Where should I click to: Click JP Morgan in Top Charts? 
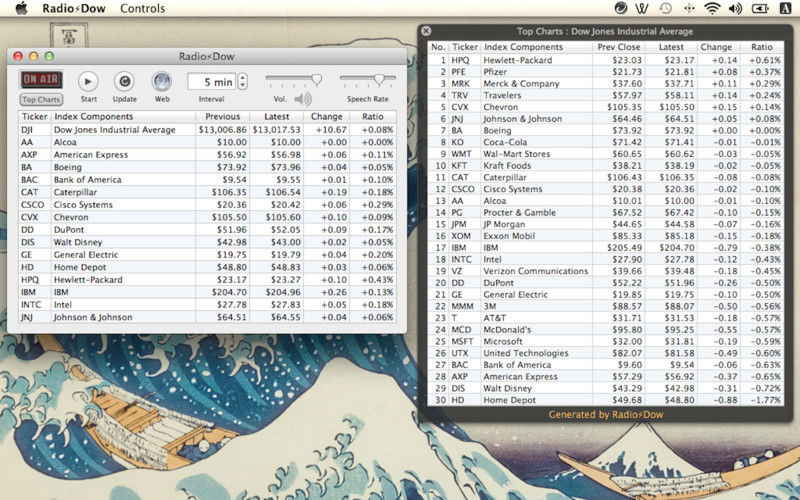click(504, 224)
